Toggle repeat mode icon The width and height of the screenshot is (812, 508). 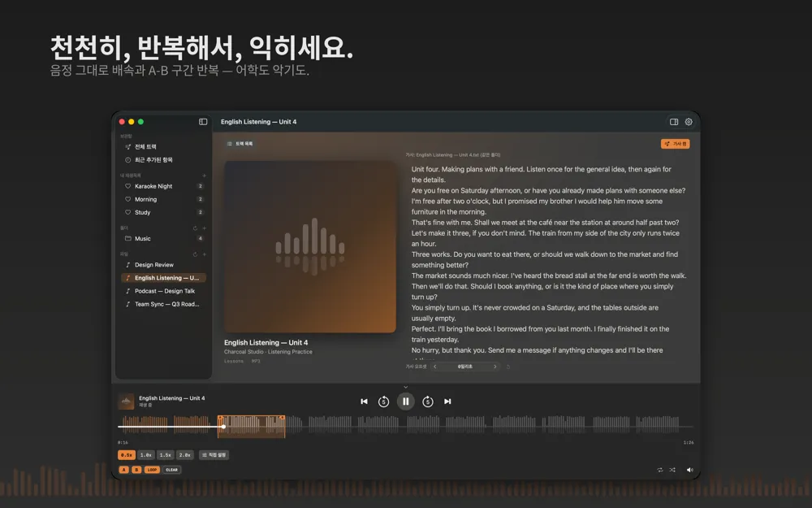coord(659,470)
